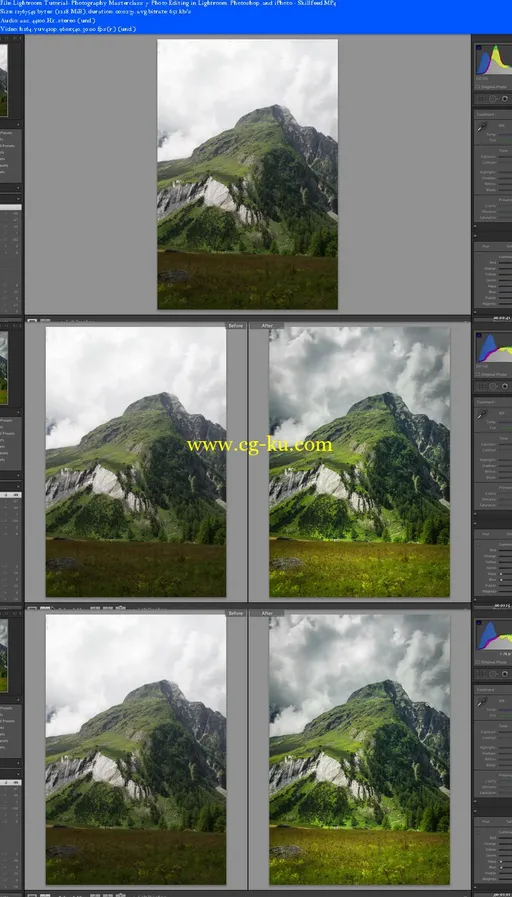Select the Red Eye tool in top frame
512x897 pixels.
(x=505, y=98)
